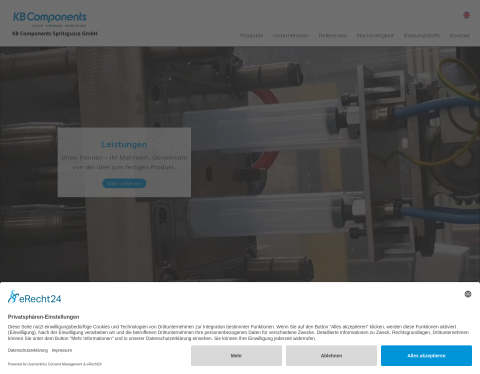Open the Impressum link
480x374 pixels.
(62, 350)
